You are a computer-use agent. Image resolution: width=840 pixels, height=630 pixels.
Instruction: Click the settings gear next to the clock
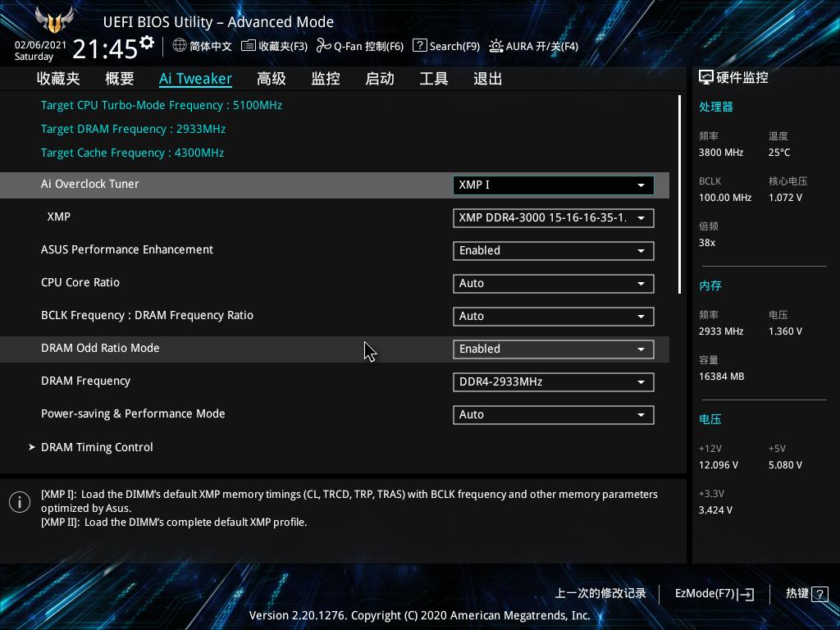[x=146, y=43]
